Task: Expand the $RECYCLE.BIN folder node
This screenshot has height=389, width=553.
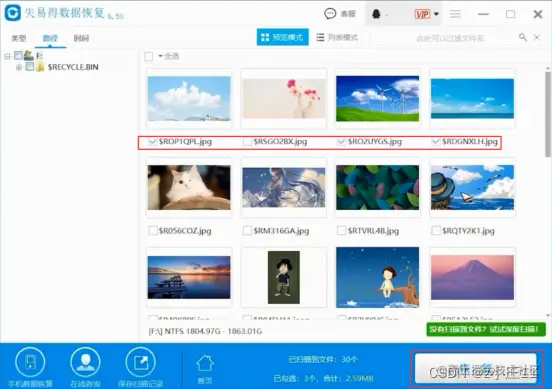Action: (19, 67)
